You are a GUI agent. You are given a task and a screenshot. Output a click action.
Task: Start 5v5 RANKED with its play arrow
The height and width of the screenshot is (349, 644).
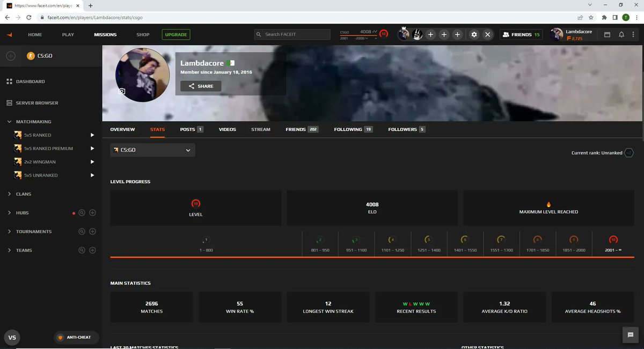tap(92, 135)
